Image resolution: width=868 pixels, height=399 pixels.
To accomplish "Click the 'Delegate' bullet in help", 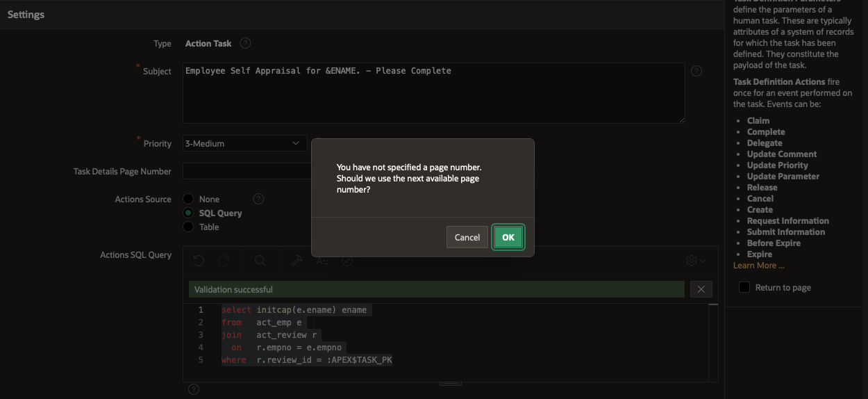I will point(765,143).
